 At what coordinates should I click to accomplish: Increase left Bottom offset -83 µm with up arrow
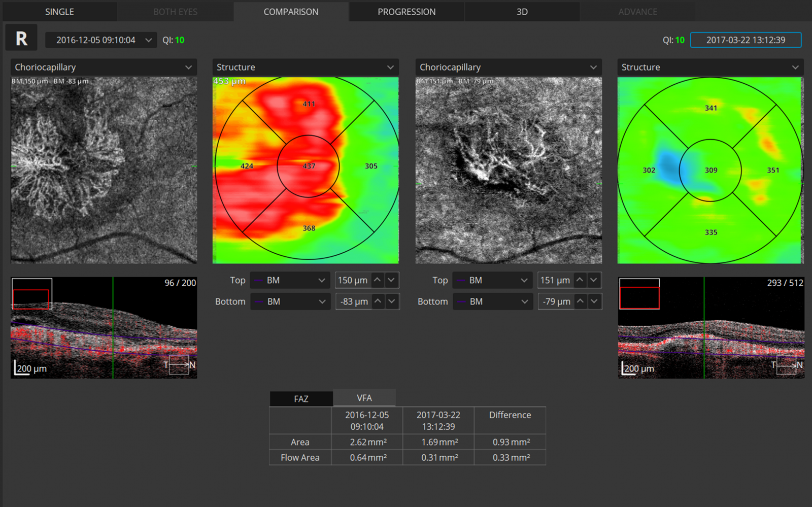point(378,301)
